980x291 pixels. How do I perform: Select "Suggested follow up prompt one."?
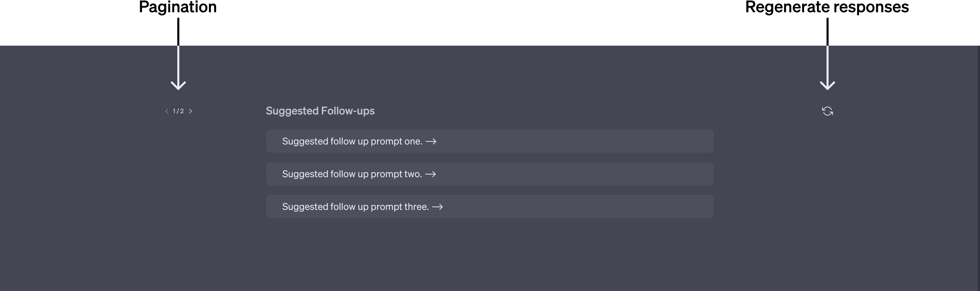coord(352,141)
